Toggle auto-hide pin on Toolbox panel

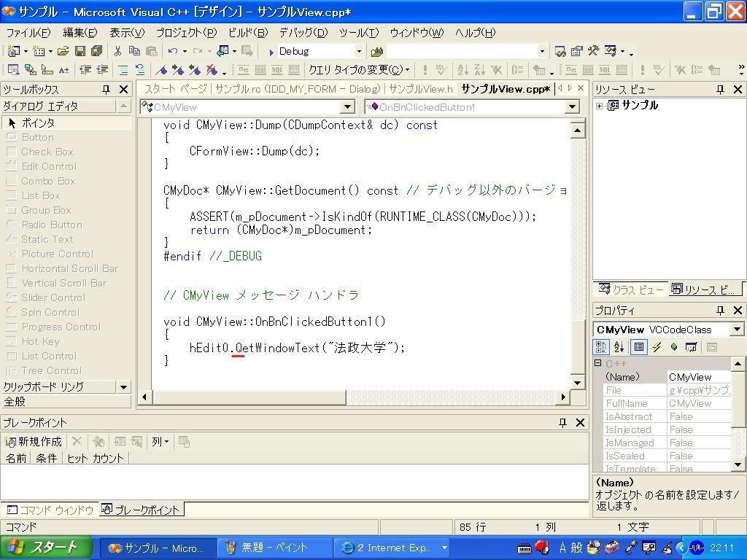pyautogui.click(x=107, y=89)
